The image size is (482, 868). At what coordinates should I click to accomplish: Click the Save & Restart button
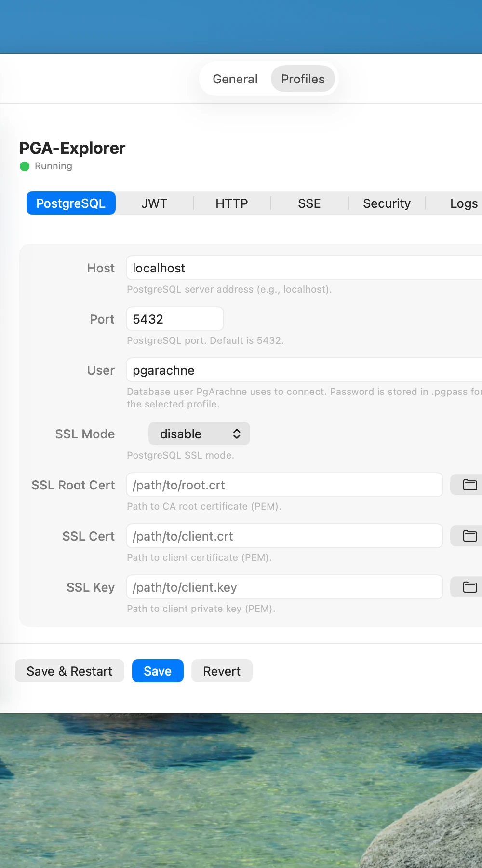click(x=69, y=671)
